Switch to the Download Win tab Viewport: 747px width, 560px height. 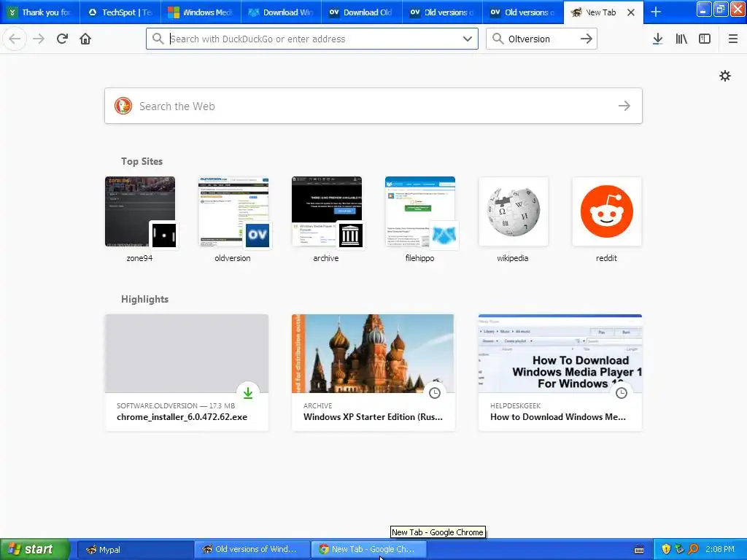281,12
